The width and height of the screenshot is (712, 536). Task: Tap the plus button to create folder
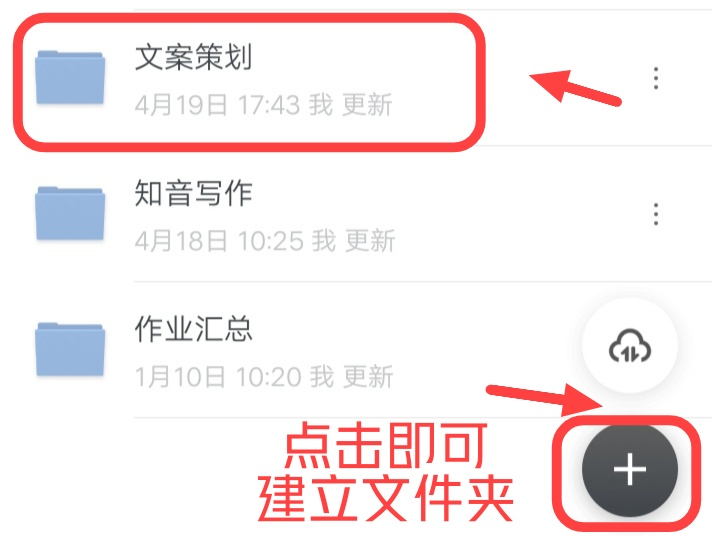[x=630, y=469]
